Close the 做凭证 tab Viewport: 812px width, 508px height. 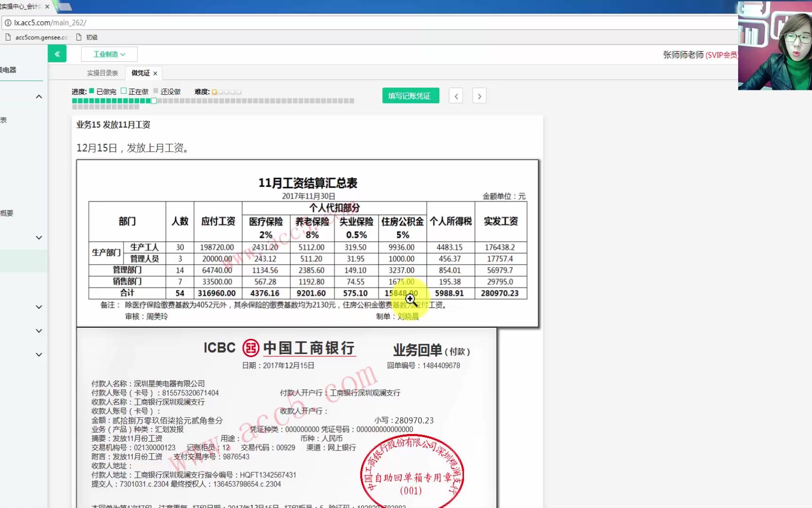coord(155,73)
